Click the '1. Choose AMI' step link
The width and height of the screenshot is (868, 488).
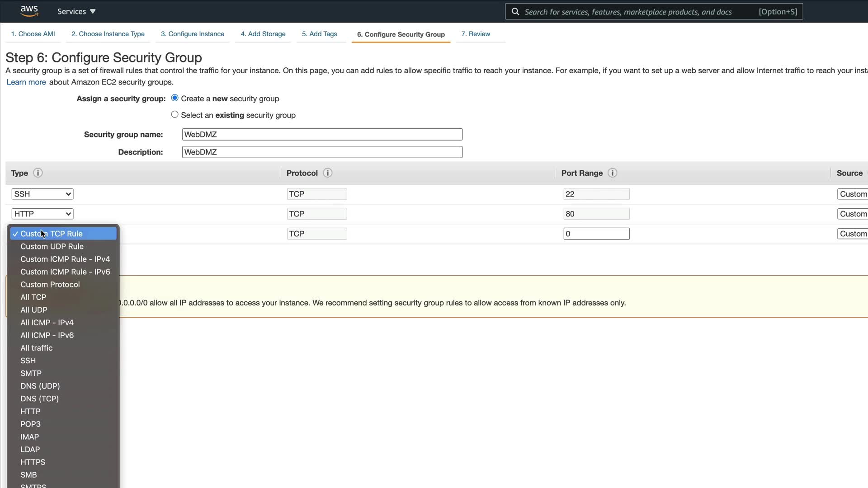pos(33,34)
